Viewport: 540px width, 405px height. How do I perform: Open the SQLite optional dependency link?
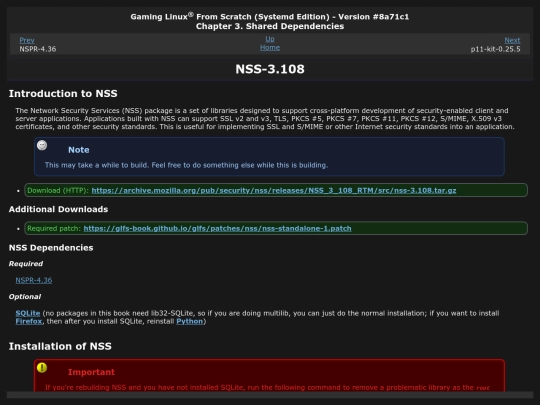(28, 313)
